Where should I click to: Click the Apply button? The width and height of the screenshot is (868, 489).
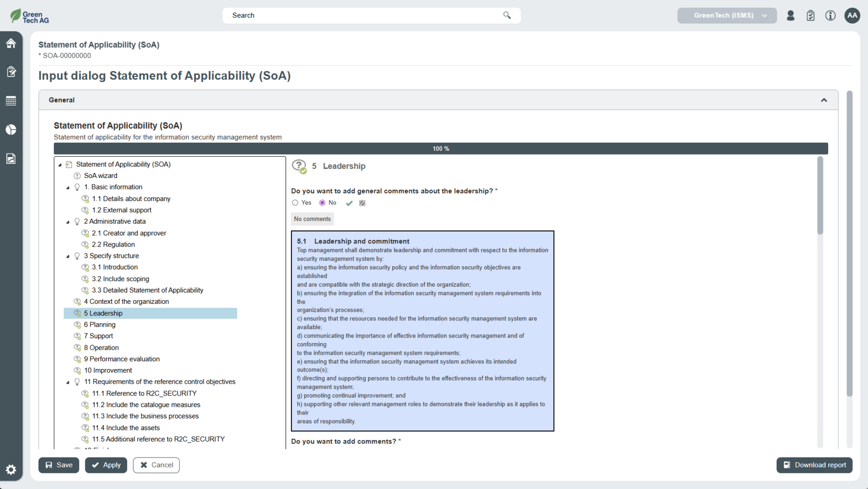point(106,465)
